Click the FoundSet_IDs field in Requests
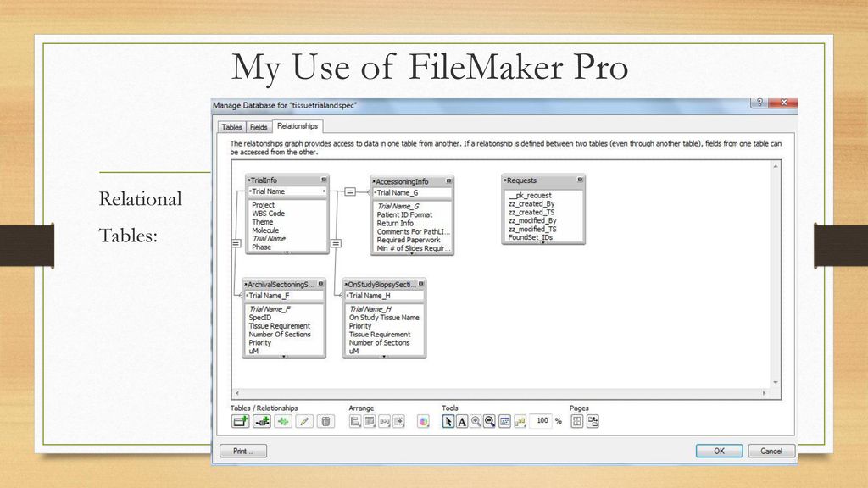Image resolution: width=868 pixels, height=488 pixels. [531, 237]
